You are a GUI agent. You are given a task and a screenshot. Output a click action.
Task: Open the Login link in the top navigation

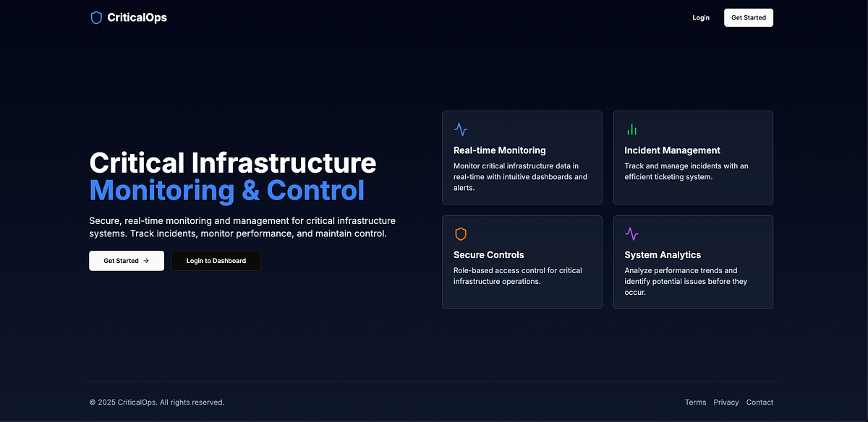pyautogui.click(x=700, y=17)
